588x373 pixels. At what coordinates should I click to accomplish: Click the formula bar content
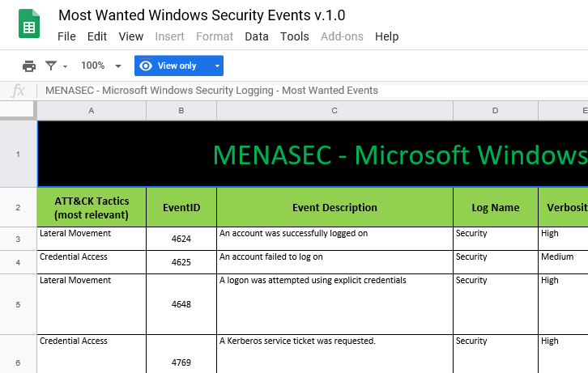211,91
